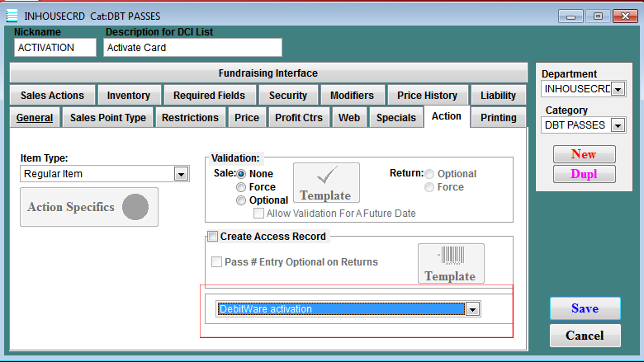The width and height of the screenshot is (644, 362).
Task: Click the red New button
Action: (584, 154)
